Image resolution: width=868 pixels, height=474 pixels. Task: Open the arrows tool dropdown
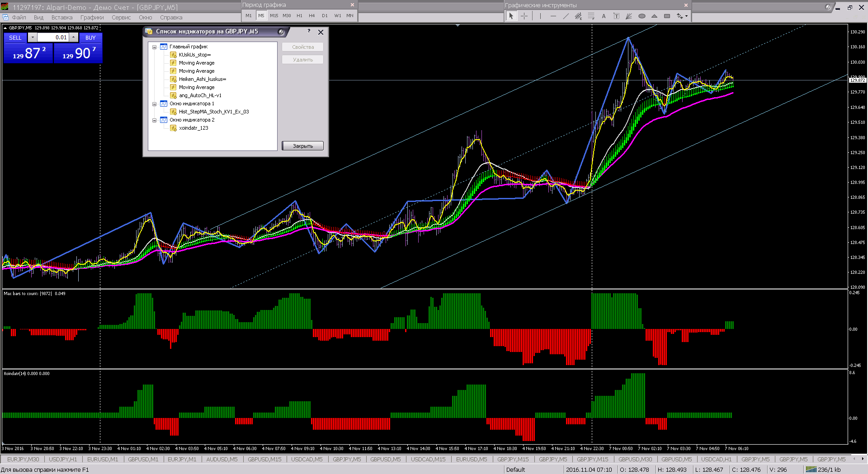[686, 16]
